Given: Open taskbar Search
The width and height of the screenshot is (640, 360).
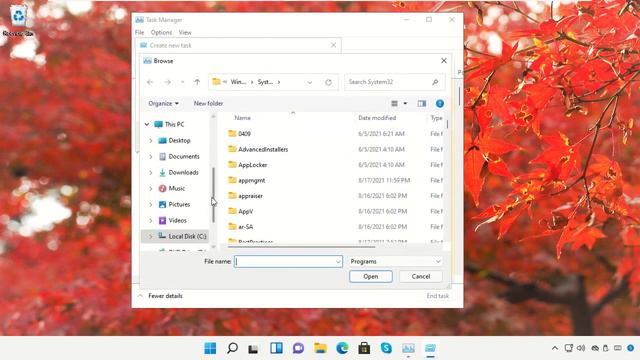Looking at the screenshot, I should coord(232,348).
